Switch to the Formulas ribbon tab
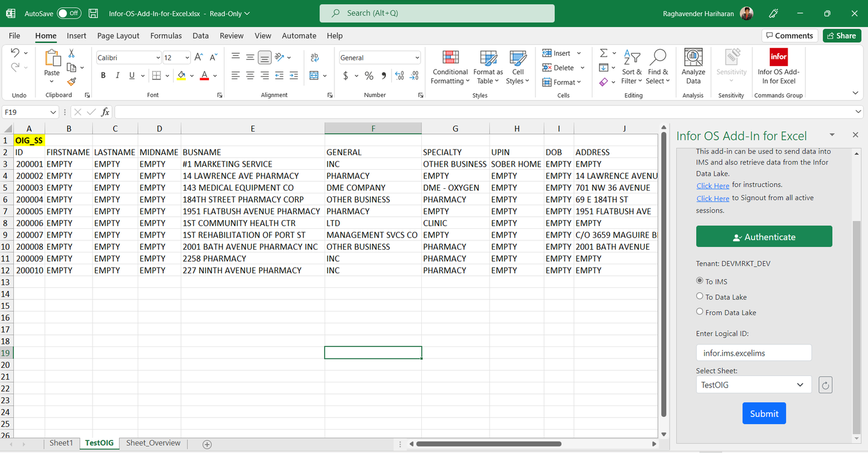This screenshot has height=453, width=868. coord(166,36)
